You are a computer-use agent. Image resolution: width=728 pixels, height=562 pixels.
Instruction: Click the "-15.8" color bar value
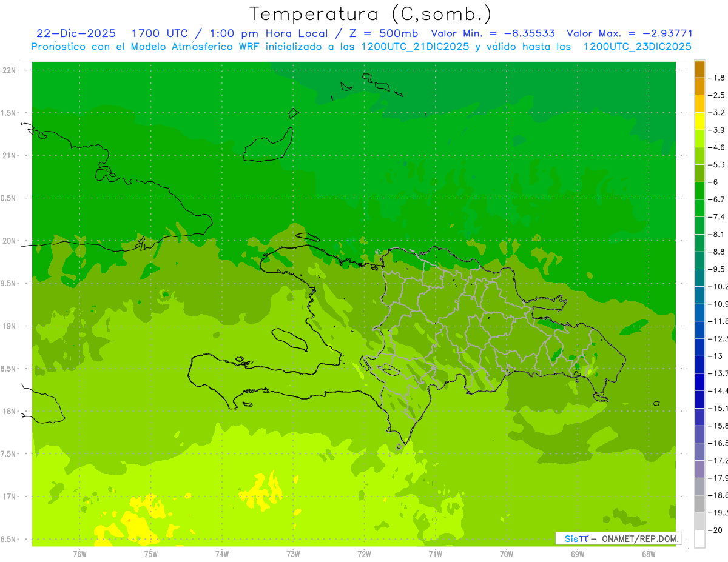coord(718,426)
